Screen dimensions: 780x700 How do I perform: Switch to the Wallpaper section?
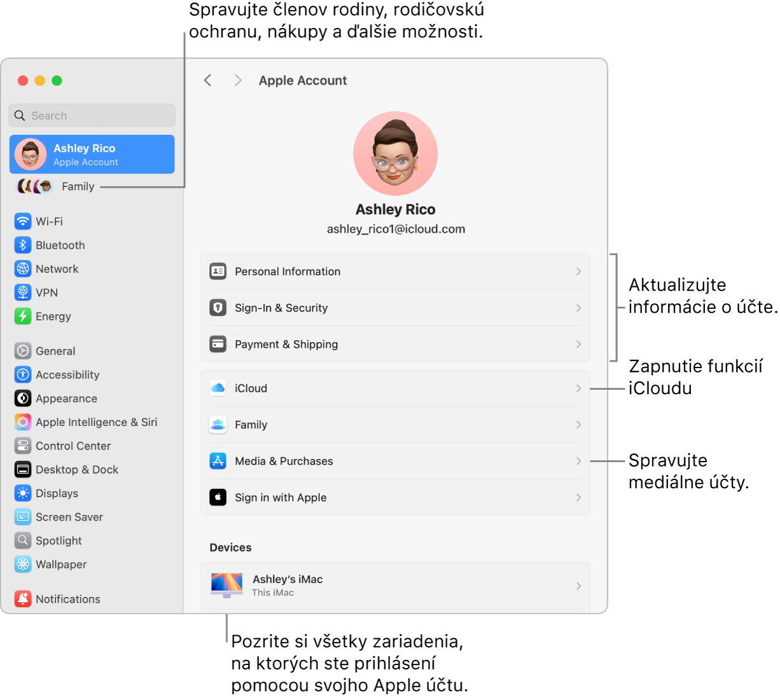point(23,564)
